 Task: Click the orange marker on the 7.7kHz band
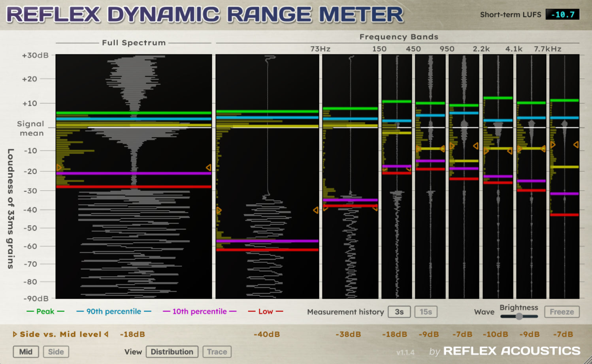point(552,145)
